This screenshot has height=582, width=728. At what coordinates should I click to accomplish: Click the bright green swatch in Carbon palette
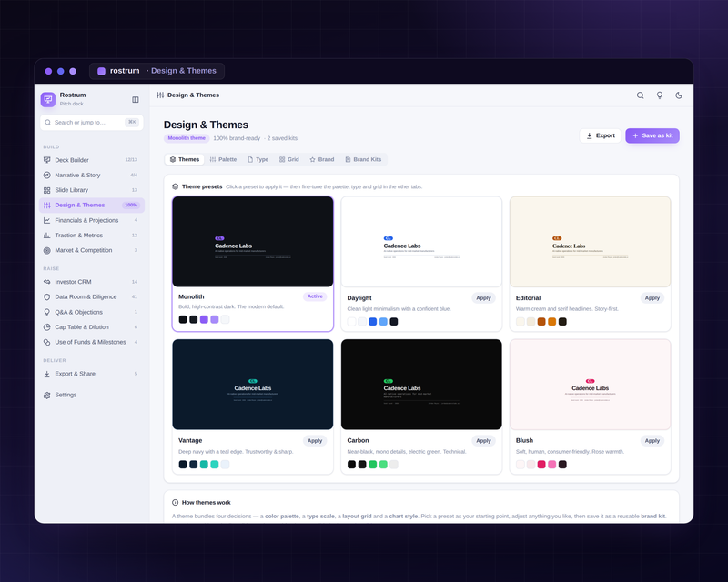pyautogui.click(x=372, y=465)
